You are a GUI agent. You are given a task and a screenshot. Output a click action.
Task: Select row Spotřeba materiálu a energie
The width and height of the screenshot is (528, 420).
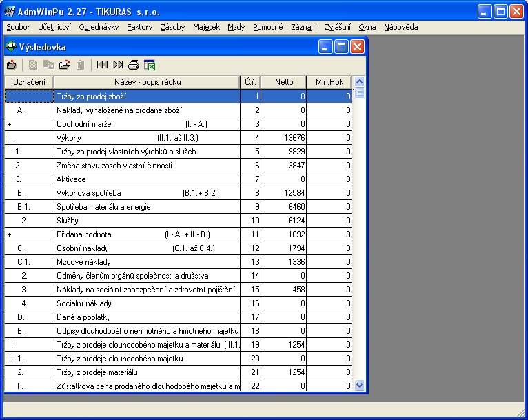click(x=178, y=207)
